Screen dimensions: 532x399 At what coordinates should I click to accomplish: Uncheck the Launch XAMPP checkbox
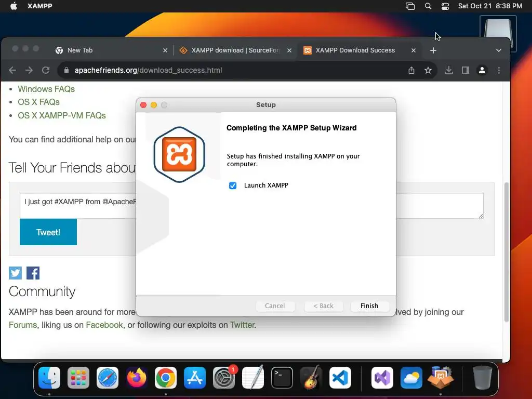[x=232, y=185]
